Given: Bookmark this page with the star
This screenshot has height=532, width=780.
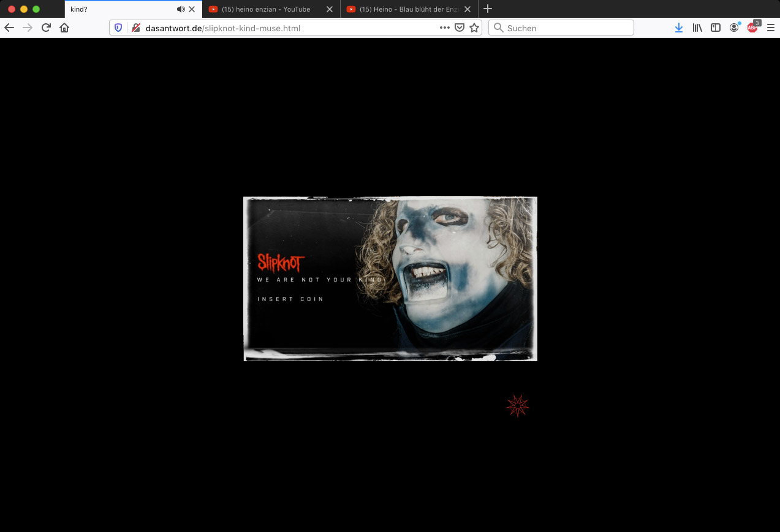Looking at the screenshot, I should click(474, 28).
